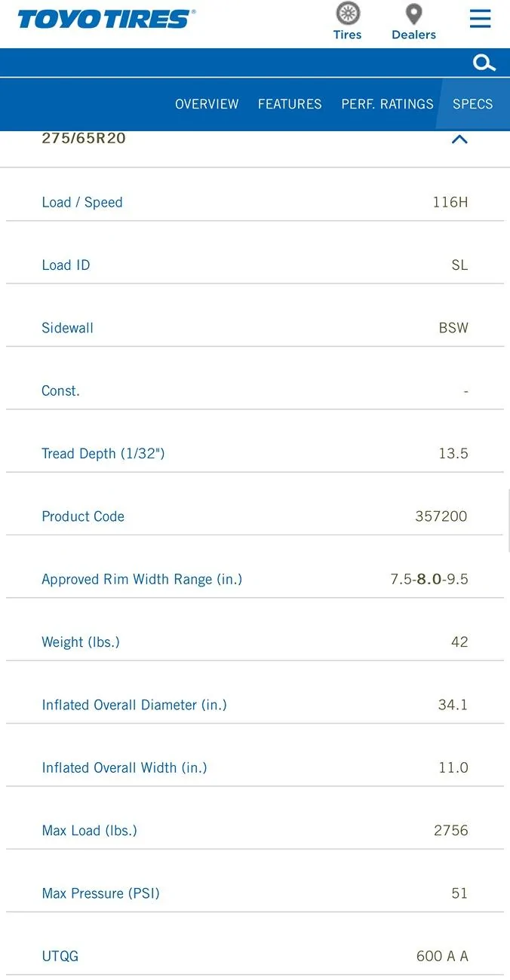
Task: Click the Toyo Tires logo
Action: [x=106, y=19]
